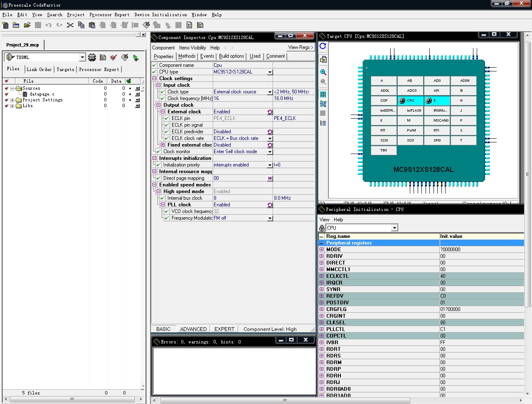Click the PWM block on the chip

pos(411,130)
